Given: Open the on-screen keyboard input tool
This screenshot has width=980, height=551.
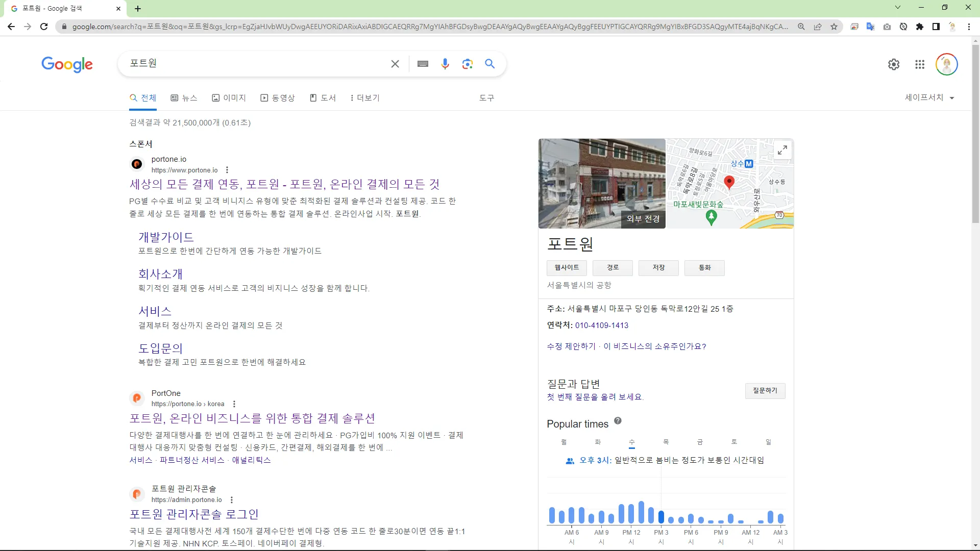Looking at the screenshot, I should 423,64.
